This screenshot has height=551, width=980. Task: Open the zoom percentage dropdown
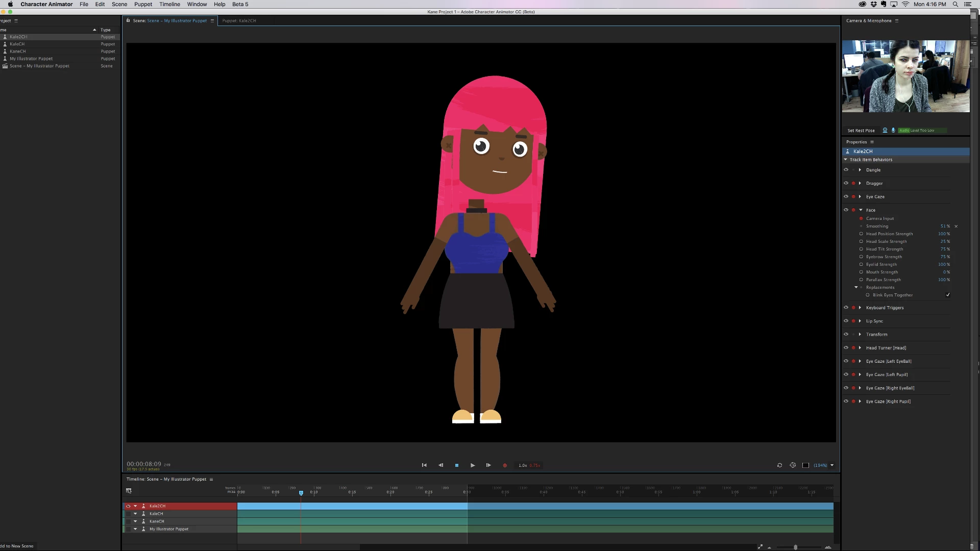click(832, 465)
